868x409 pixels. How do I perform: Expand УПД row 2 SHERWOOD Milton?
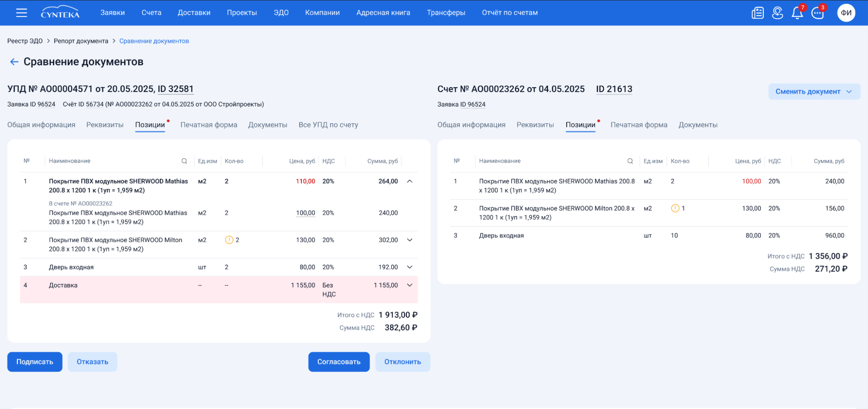click(409, 240)
